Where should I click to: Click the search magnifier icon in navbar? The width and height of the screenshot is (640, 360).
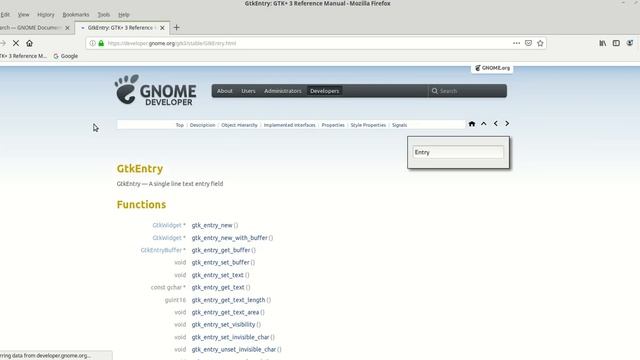coord(435,91)
